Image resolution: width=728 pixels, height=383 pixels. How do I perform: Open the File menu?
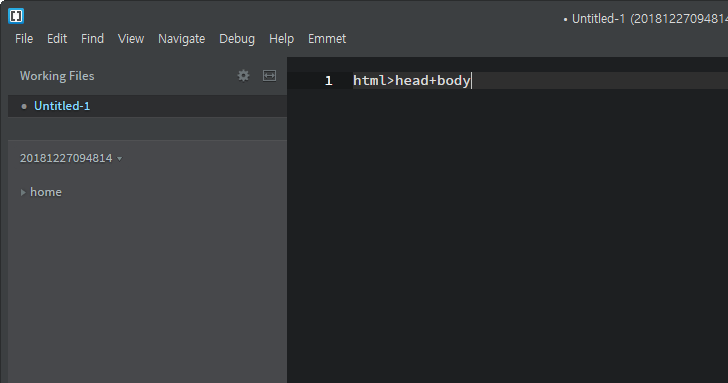click(24, 39)
